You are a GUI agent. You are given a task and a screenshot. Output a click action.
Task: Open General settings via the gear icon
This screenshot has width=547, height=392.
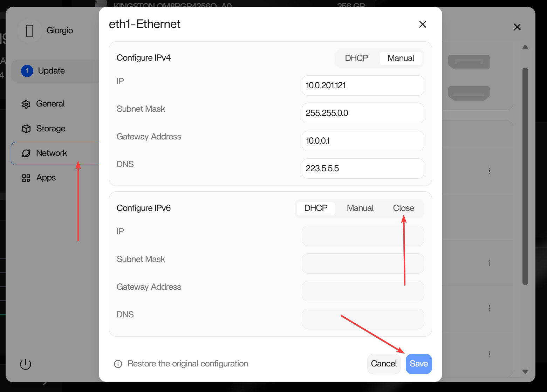pyautogui.click(x=26, y=104)
